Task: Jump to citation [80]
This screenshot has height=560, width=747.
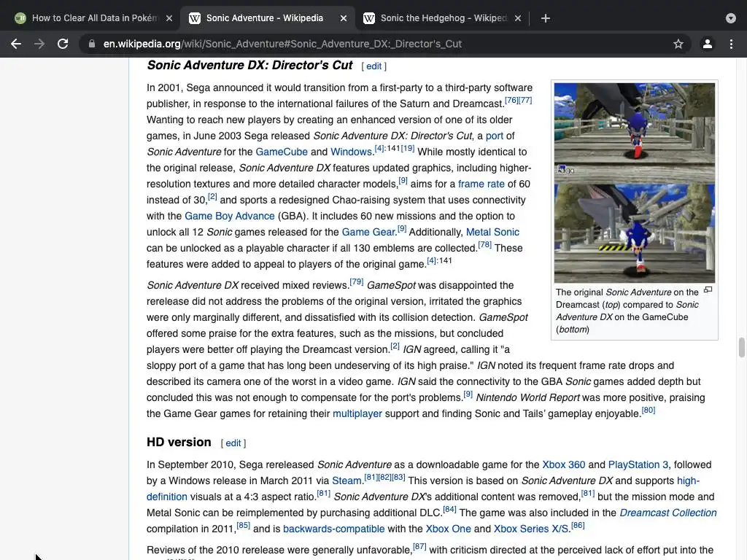Action: pyautogui.click(x=649, y=410)
